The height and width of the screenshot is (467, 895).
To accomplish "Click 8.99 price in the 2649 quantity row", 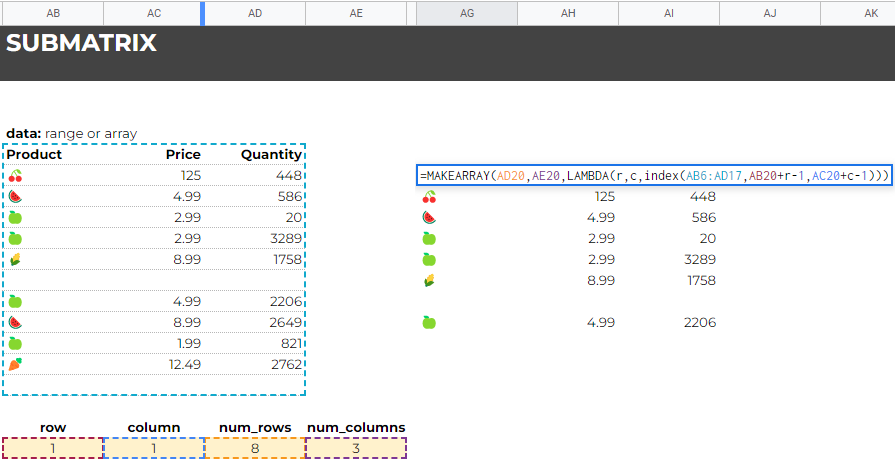I will tap(187, 323).
